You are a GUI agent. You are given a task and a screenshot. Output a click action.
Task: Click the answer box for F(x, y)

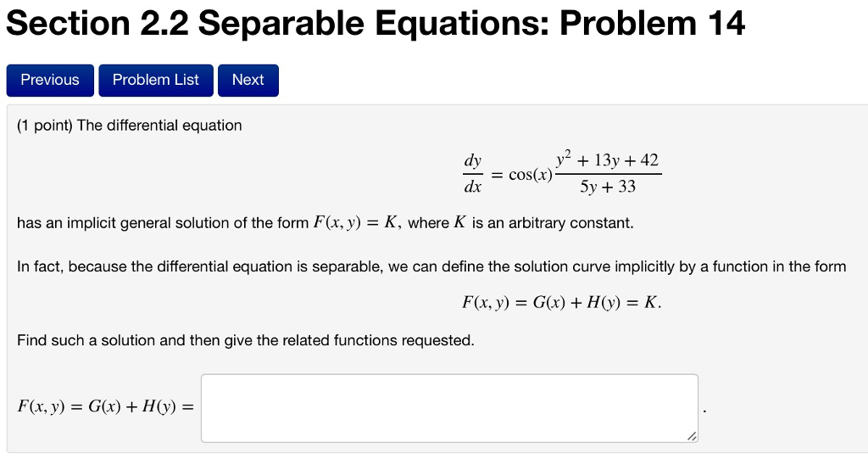pos(449,408)
